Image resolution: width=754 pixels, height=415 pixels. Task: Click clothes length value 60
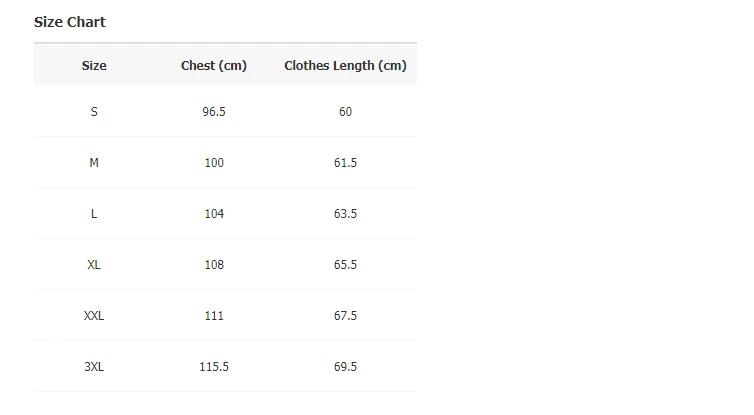[x=345, y=112]
